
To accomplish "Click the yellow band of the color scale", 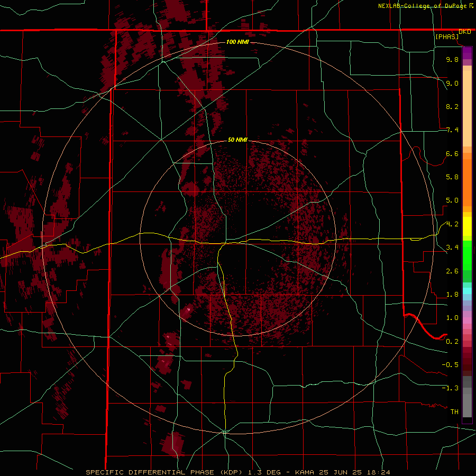I will (x=467, y=226).
